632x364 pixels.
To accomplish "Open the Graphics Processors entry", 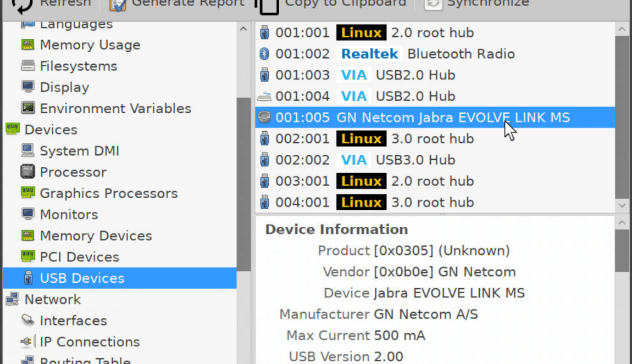I will point(109,193).
